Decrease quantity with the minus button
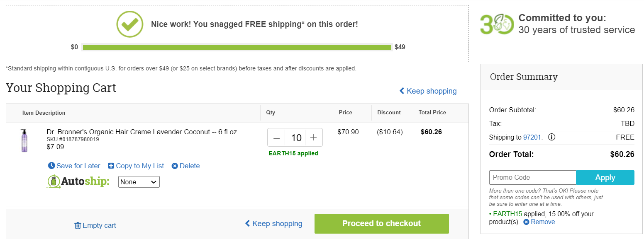The image size is (644, 239). coord(277,138)
